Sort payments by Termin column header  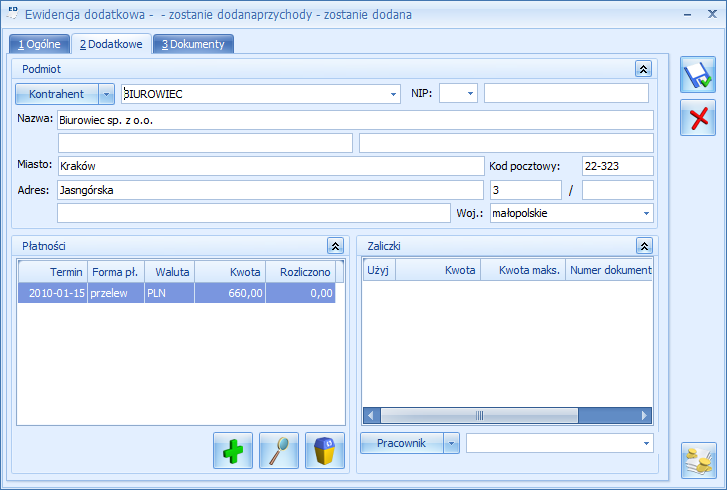53,272
